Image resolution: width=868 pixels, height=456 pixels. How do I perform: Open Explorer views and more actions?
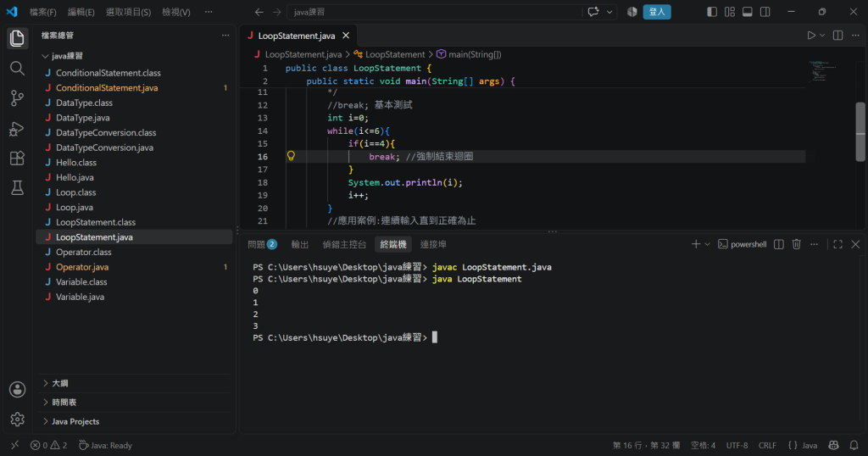225,36
